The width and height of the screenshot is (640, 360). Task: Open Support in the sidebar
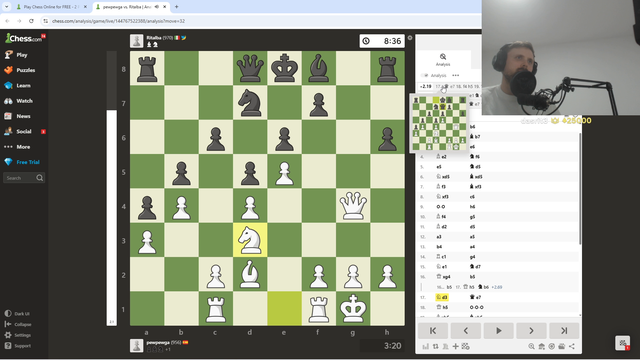tap(18, 346)
